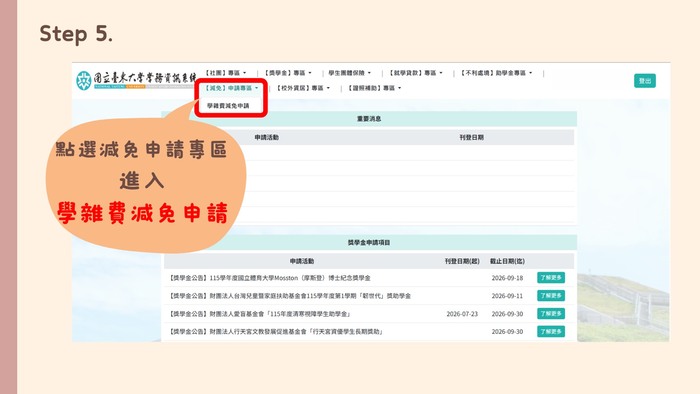Click the university logo emblem
This screenshot has height=394, width=700.
[83, 80]
